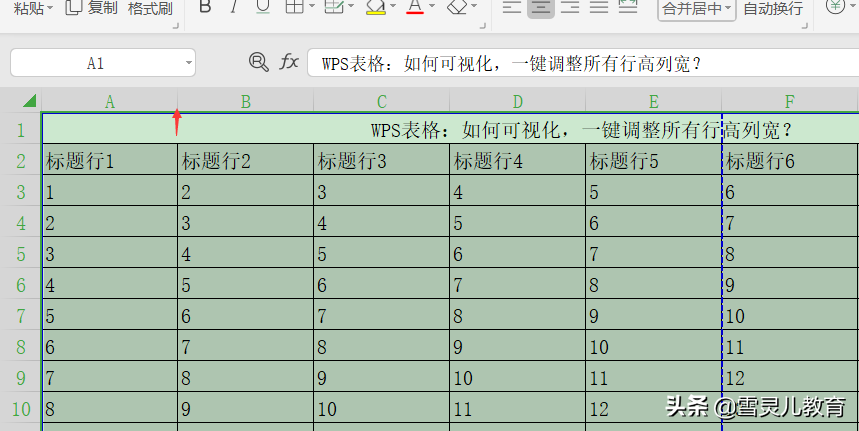The width and height of the screenshot is (859, 431).
Task: Click cell 标题行2
Action: tap(245, 160)
